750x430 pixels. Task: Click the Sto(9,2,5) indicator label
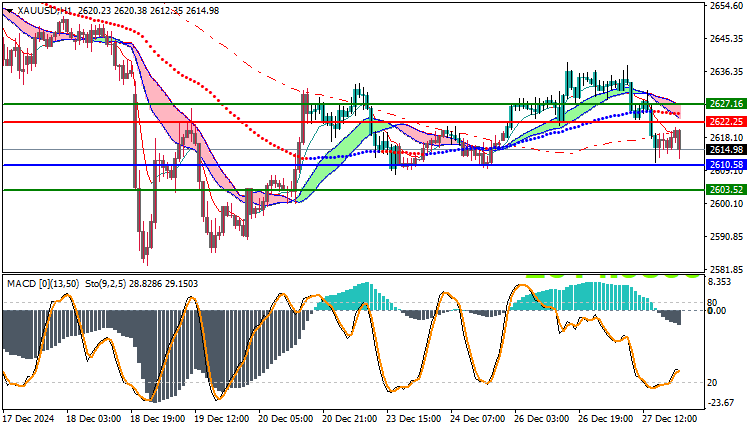click(106, 284)
